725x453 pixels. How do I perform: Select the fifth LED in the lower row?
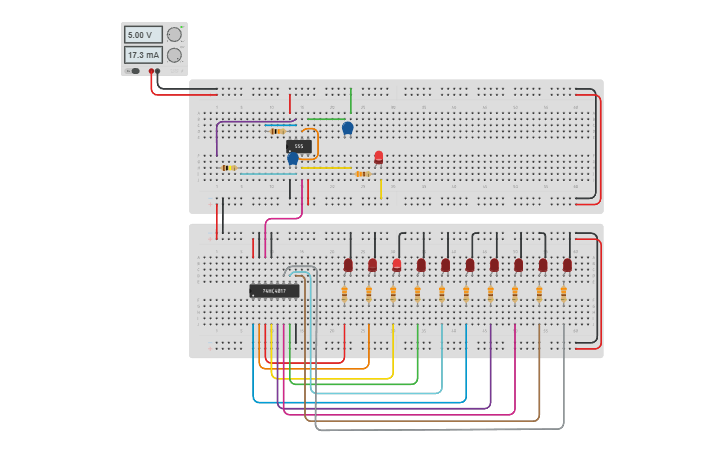446,266
